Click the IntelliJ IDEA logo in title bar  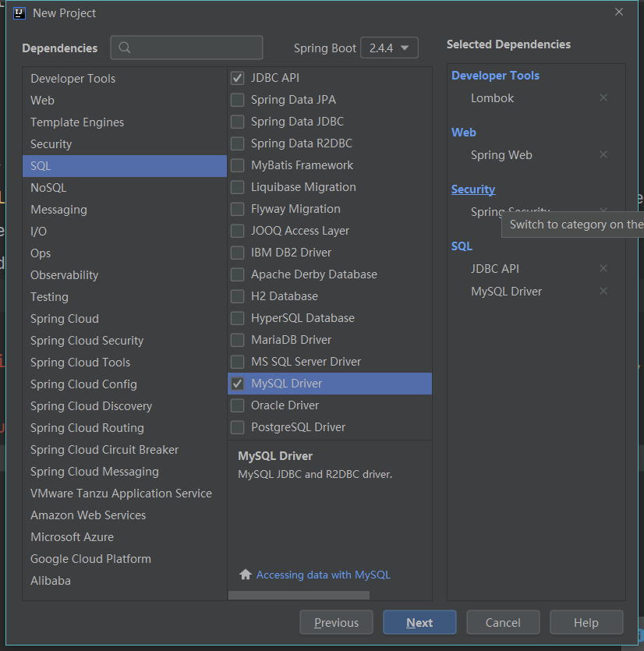[19, 13]
